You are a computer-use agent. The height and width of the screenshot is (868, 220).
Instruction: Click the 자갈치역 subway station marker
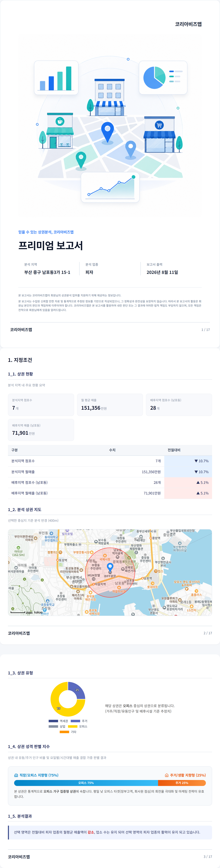click(94, 584)
